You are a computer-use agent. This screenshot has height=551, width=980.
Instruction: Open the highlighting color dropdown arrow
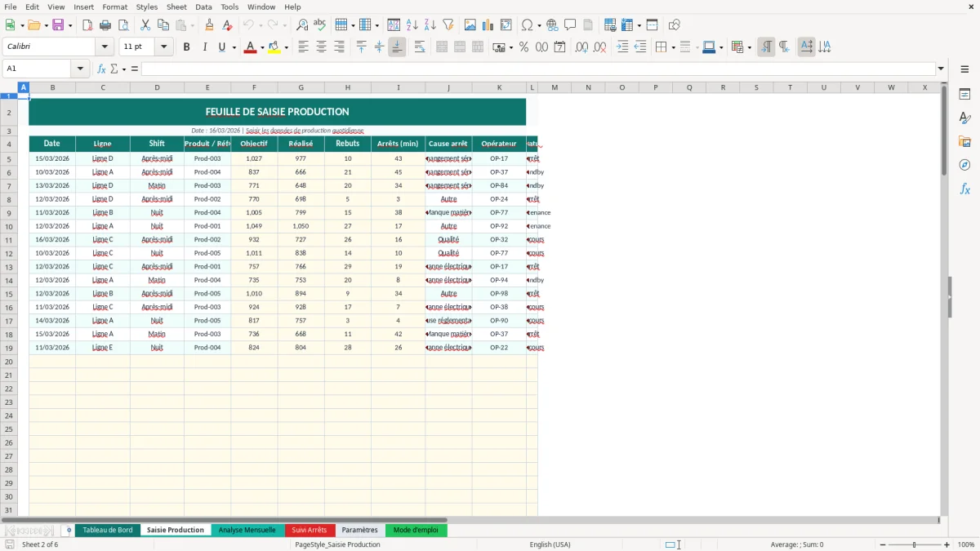click(x=286, y=47)
